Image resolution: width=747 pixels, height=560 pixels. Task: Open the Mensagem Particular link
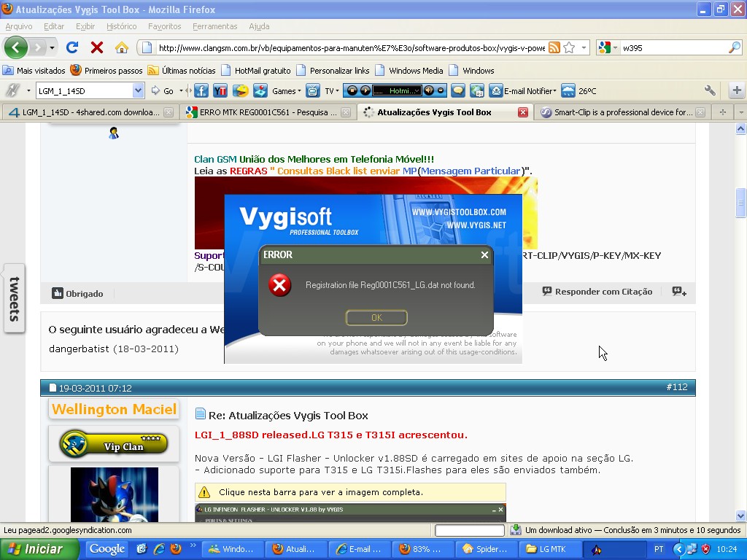471,171
